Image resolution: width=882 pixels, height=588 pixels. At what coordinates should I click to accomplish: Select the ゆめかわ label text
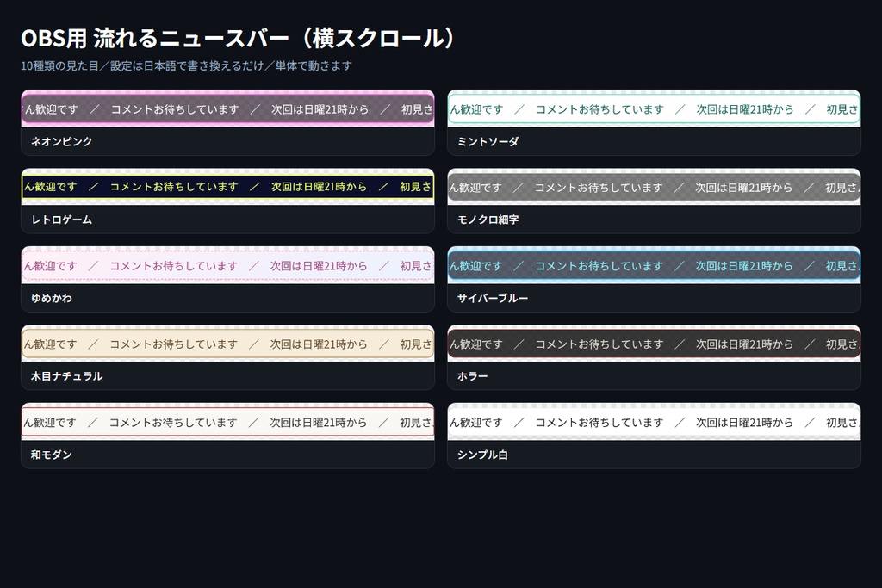click(x=51, y=298)
